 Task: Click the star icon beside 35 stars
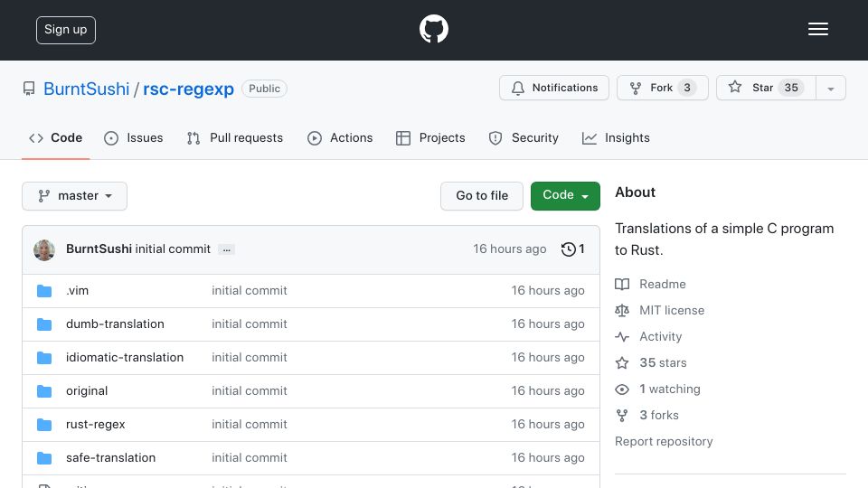(x=622, y=363)
